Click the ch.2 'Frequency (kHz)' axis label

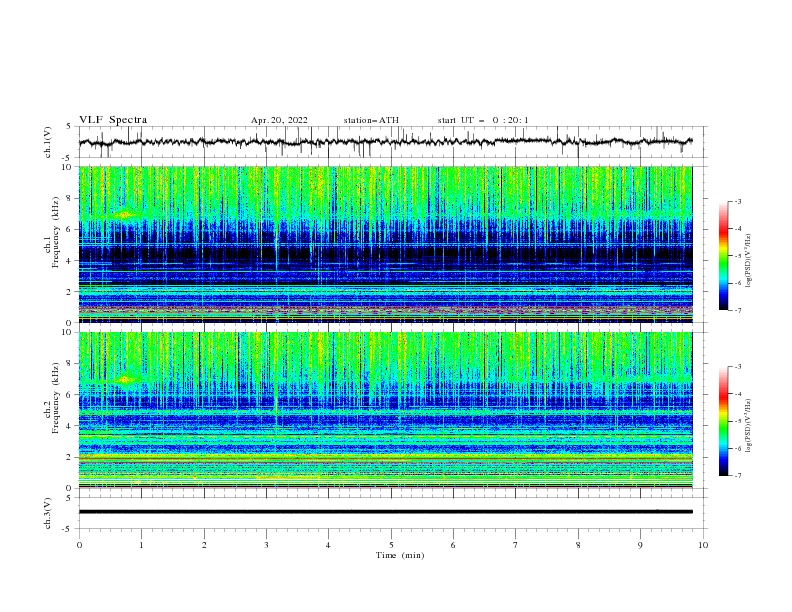pos(56,398)
